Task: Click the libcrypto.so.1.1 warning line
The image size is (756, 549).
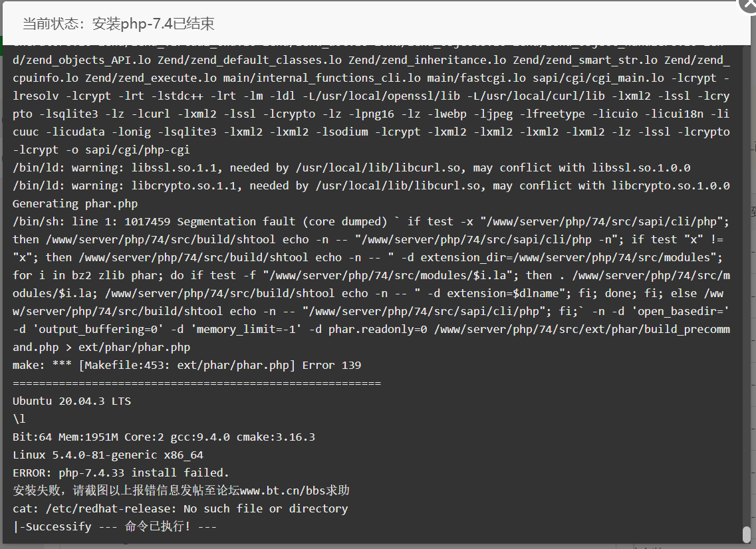Action: (371, 185)
